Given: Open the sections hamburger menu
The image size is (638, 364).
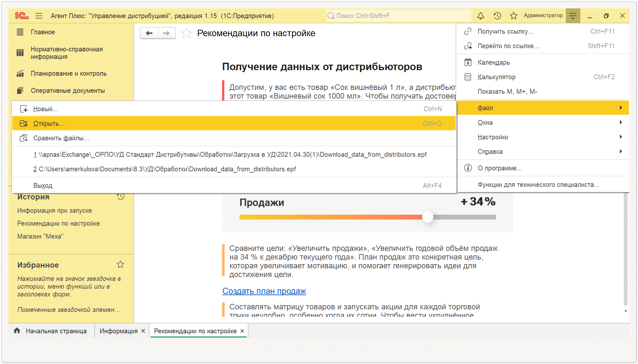Looking at the screenshot, I should 39,16.
